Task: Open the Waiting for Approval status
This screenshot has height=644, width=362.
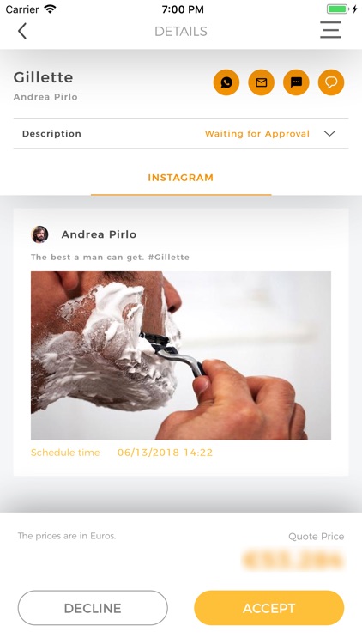Action: 257,133
